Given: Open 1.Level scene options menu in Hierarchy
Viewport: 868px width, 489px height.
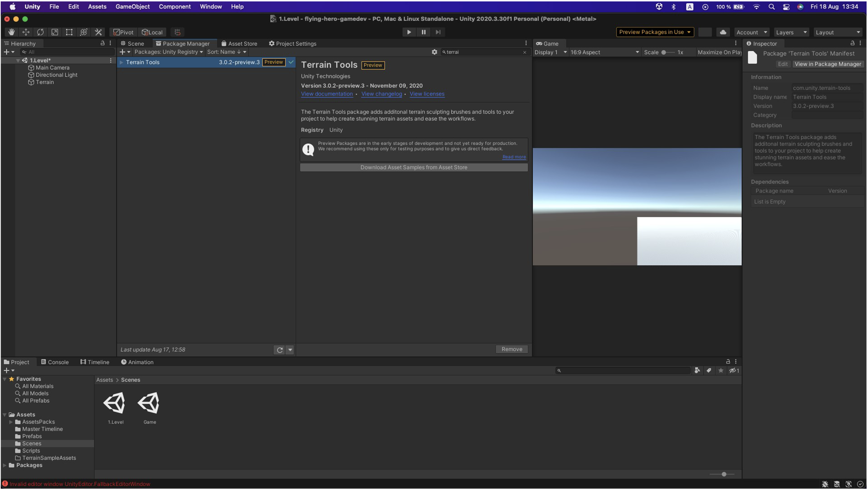Looking at the screenshot, I should pos(111,61).
